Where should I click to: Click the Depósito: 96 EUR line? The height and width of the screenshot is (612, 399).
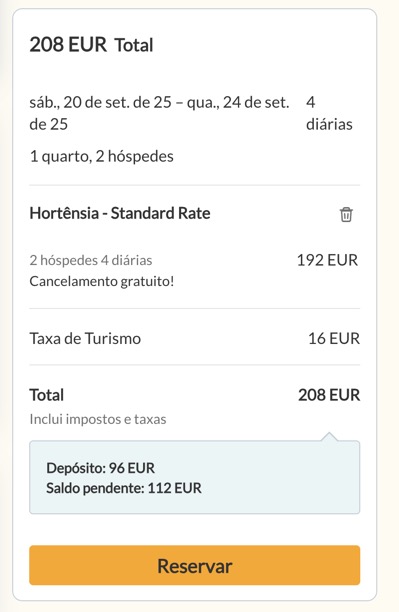100,468
